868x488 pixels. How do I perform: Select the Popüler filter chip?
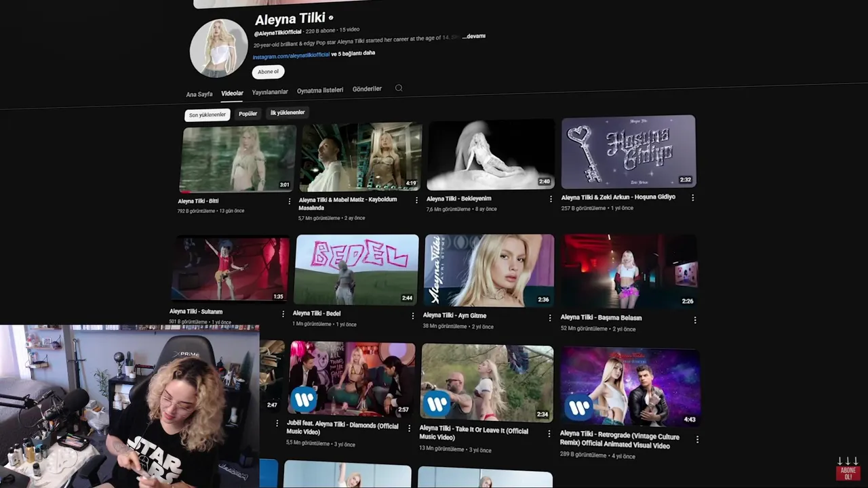tap(248, 114)
